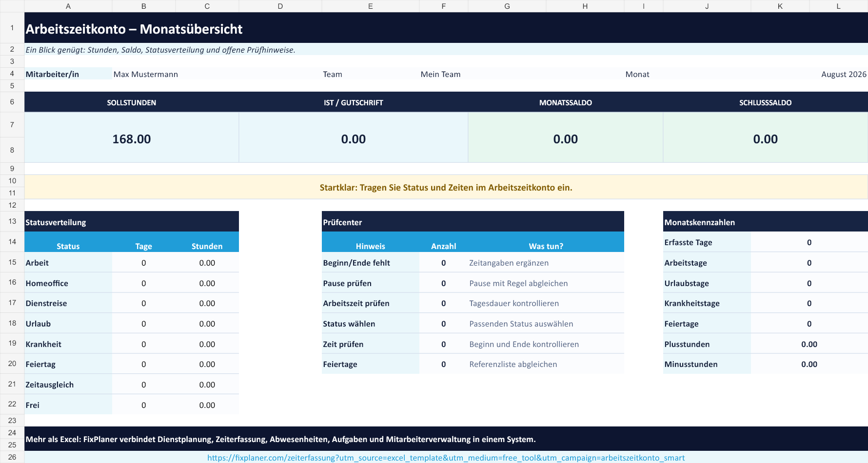868x463 pixels.
Task: Select Beginn/Ende fehlt hint cell
Action: [371, 263]
